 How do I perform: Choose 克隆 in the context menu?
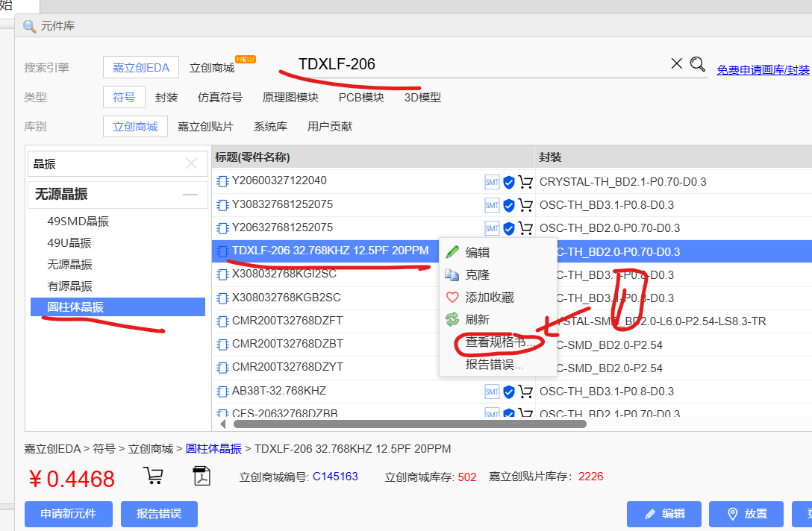[498, 274]
